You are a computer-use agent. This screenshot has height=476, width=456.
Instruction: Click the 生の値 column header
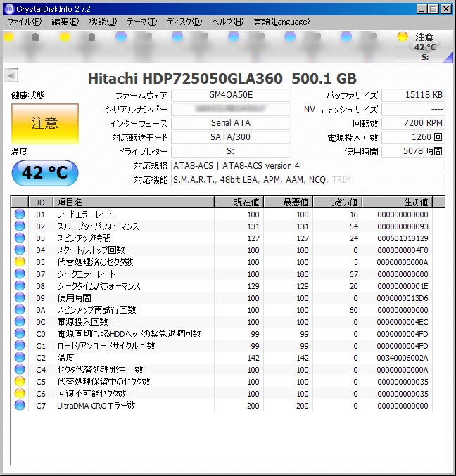click(x=398, y=202)
